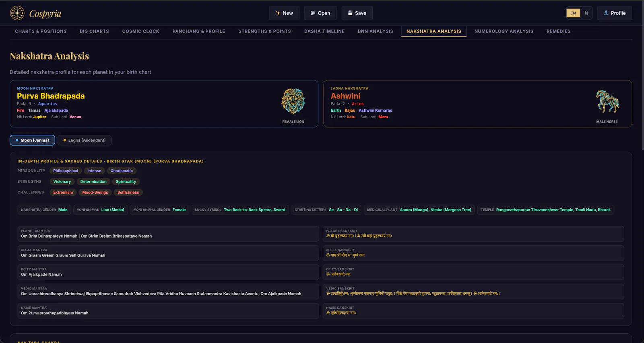The width and height of the screenshot is (644, 343).
Task: Click Name Mantra Om Purvaprosthapadbhyam Namah
Action: (x=168, y=311)
